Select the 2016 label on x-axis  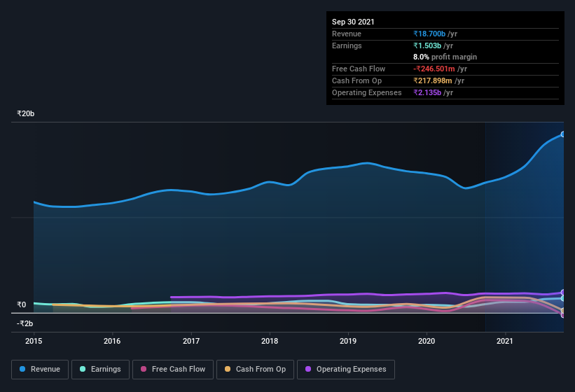click(112, 341)
